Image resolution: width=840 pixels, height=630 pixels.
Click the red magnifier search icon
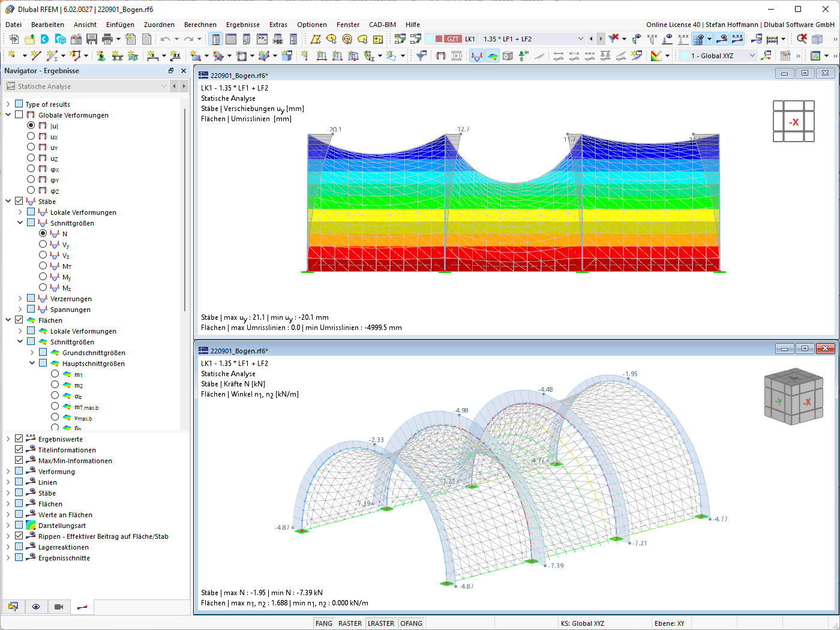(802, 39)
